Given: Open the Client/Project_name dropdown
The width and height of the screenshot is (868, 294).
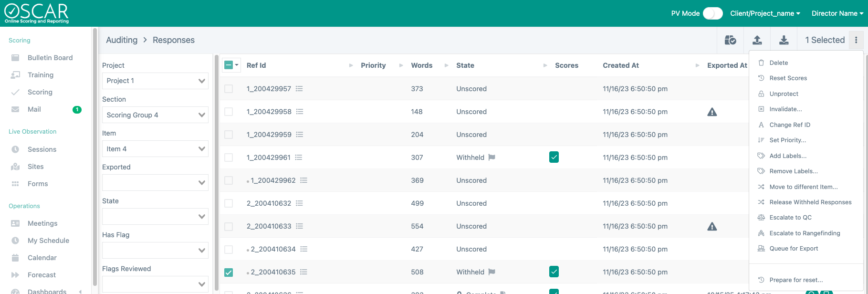Looking at the screenshot, I should pos(765,13).
